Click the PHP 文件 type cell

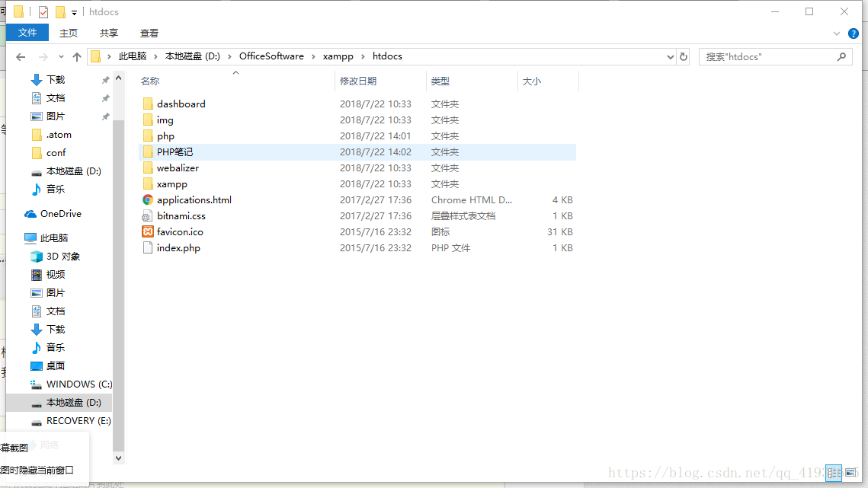coord(450,248)
